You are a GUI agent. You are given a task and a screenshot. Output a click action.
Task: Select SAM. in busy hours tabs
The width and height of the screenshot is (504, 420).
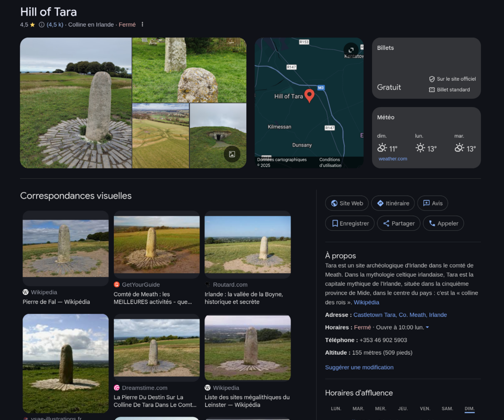point(447,409)
